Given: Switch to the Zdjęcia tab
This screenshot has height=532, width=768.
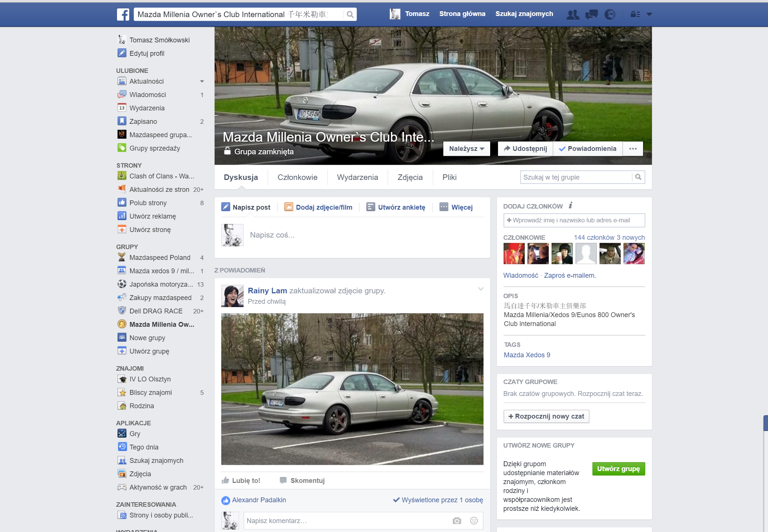Looking at the screenshot, I should (x=410, y=177).
